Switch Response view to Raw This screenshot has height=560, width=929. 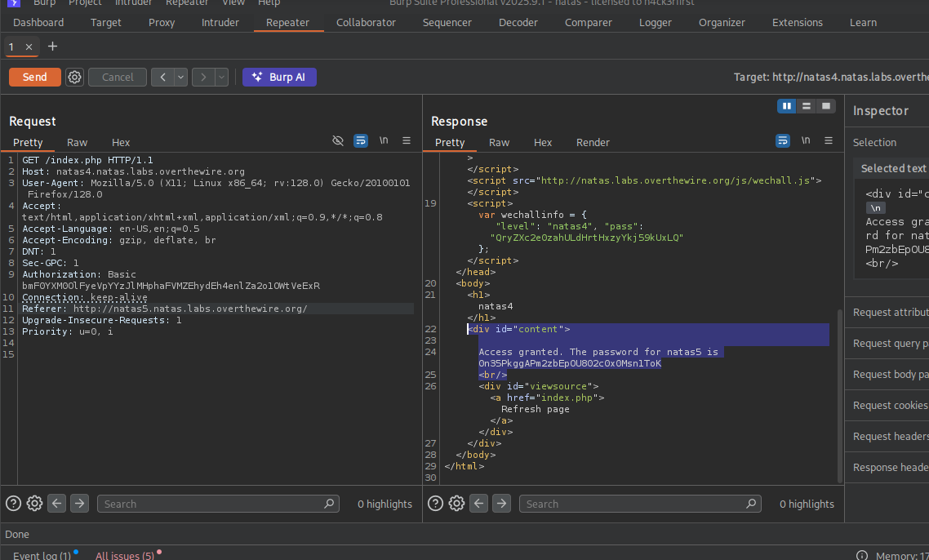point(499,142)
